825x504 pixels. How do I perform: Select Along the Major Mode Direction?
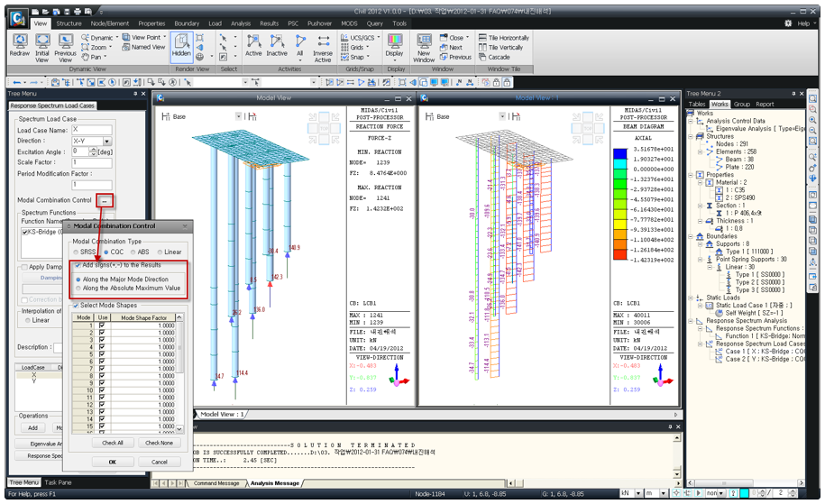pos(78,279)
